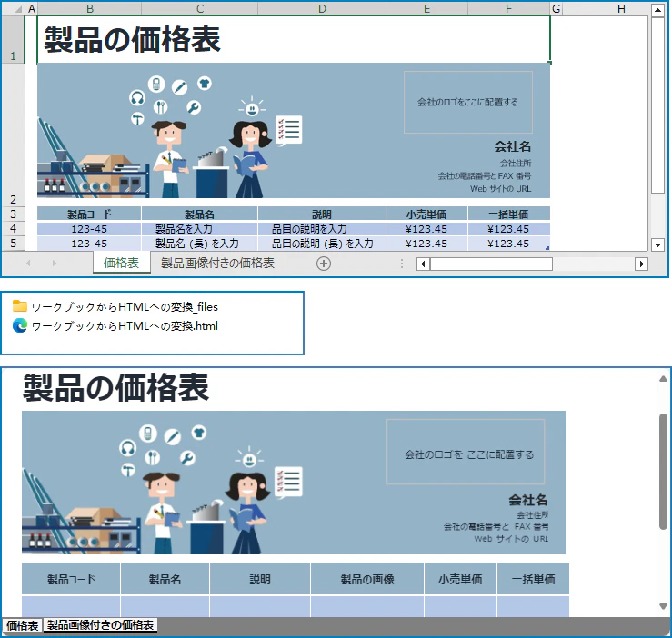
Task: Click previous sheet navigation arrow
Action: [28, 263]
